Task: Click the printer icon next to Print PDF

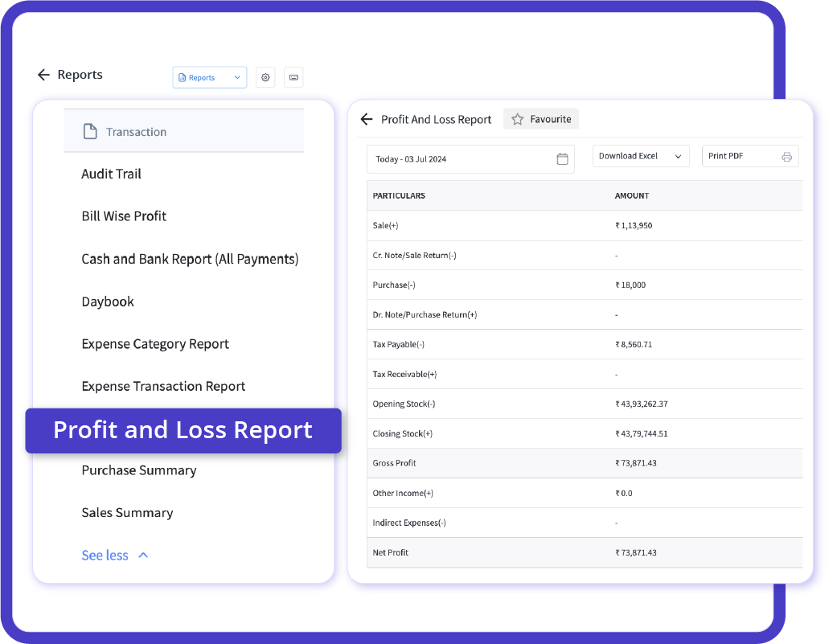Action: (x=786, y=156)
